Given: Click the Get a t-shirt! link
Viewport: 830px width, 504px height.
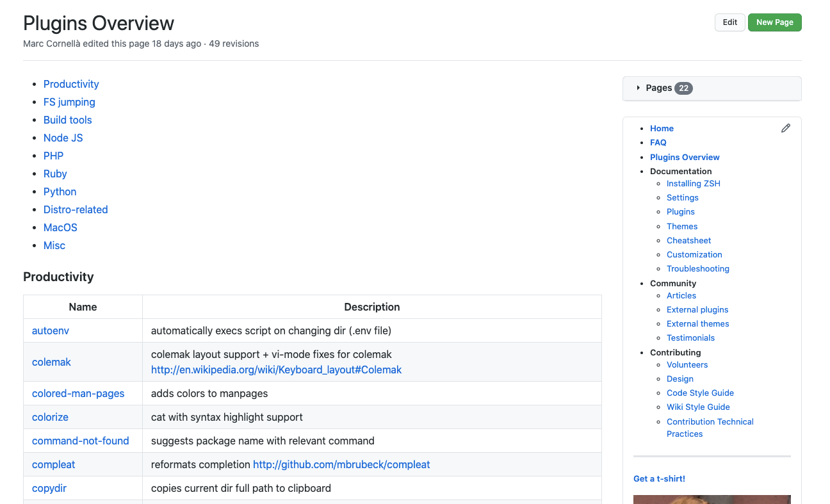Looking at the screenshot, I should (659, 478).
